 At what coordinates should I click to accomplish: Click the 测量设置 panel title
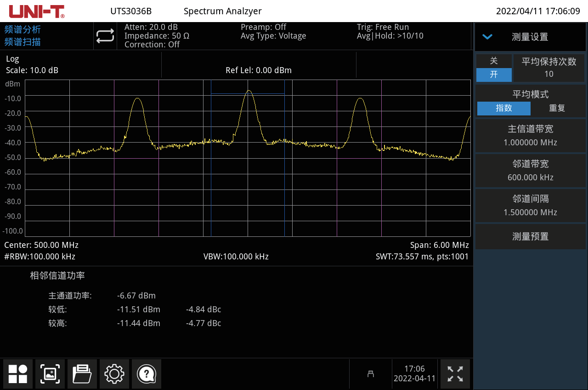pos(530,37)
